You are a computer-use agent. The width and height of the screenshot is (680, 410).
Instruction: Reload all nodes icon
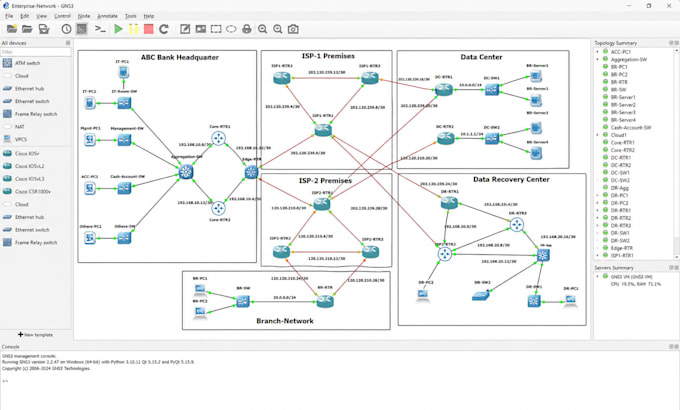[163, 29]
